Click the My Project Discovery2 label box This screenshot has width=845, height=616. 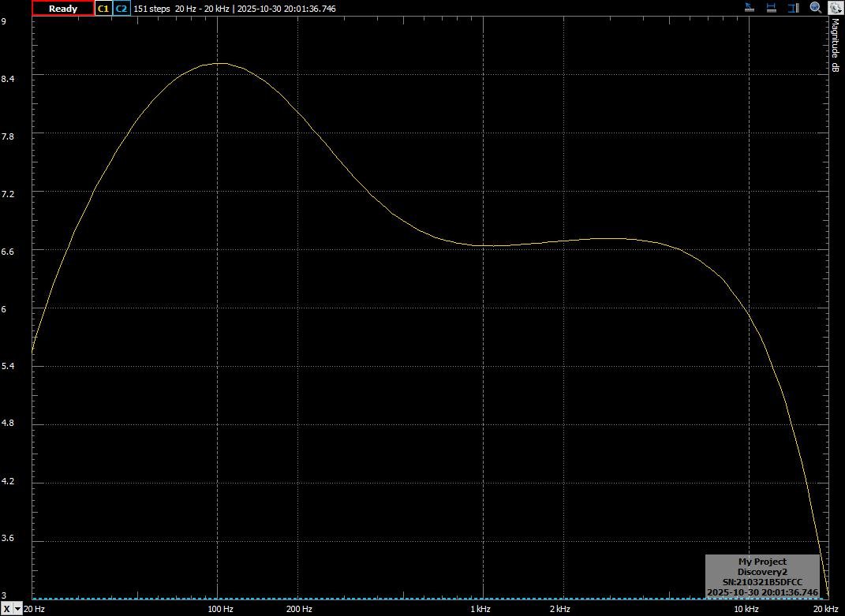pyautogui.click(x=762, y=577)
